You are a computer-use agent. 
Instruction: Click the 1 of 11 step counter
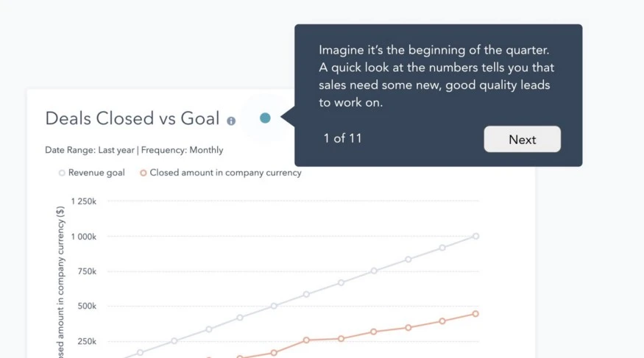[x=342, y=138]
